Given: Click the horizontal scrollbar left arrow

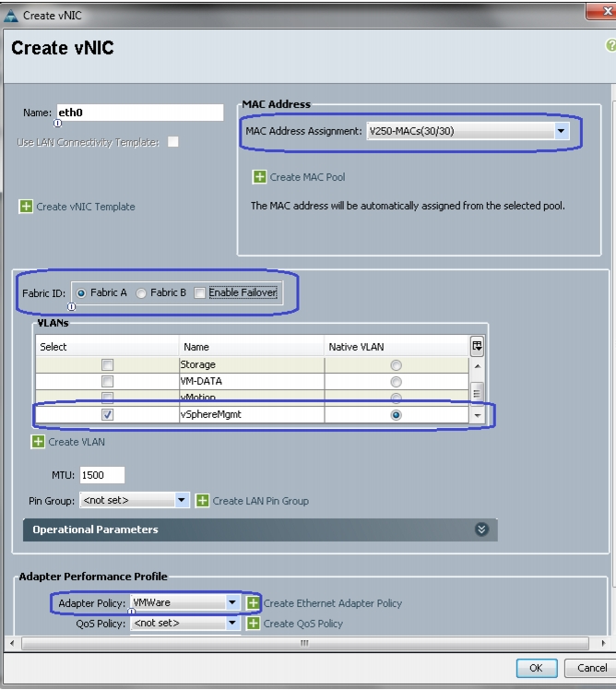Looking at the screenshot, I should pos(12,643).
